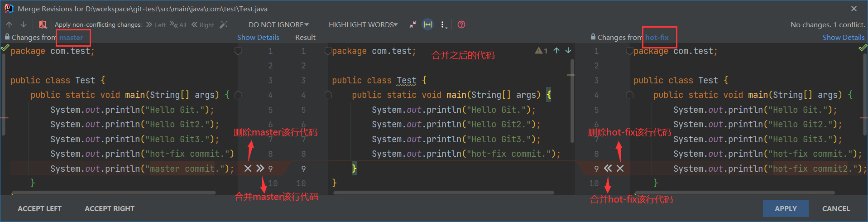Click collapse unchanged fragments icon
The height and width of the screenshot is (222, 868).
[412, 24]
